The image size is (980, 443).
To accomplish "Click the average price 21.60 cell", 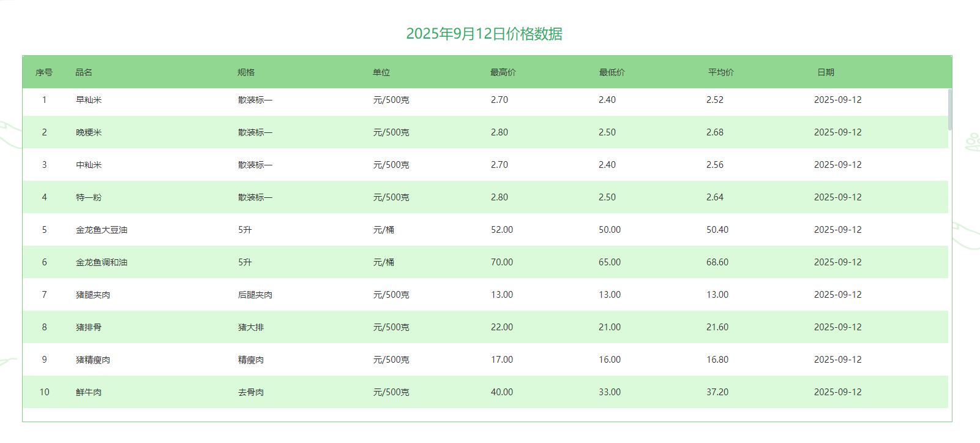I will click(717, 327).
